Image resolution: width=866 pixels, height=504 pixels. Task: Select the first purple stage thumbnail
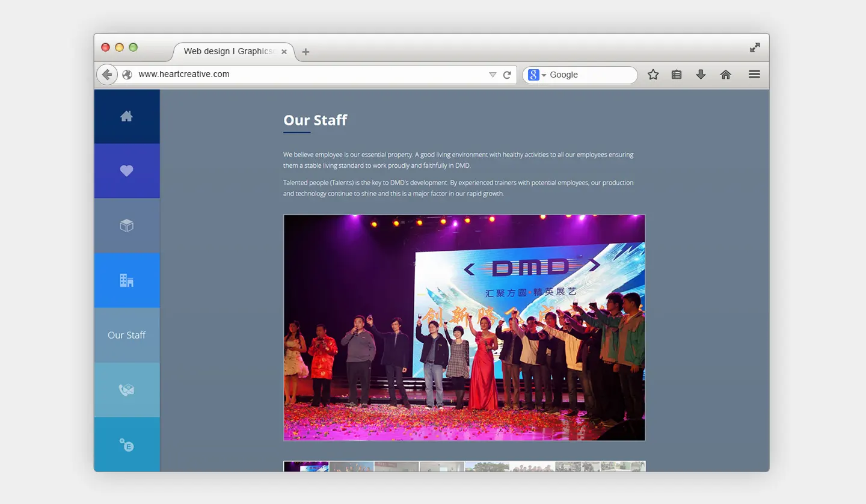coord(306,466)
